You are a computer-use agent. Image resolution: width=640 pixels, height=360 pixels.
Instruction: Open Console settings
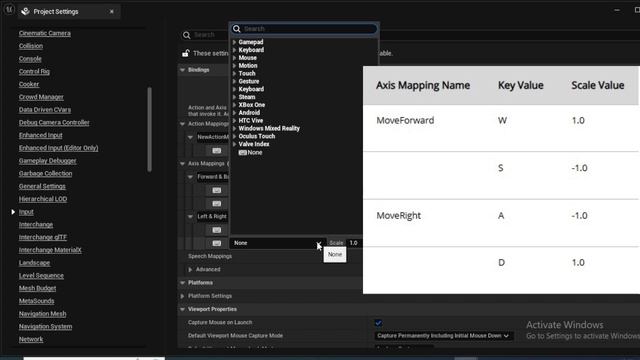(x=30, y=59)
